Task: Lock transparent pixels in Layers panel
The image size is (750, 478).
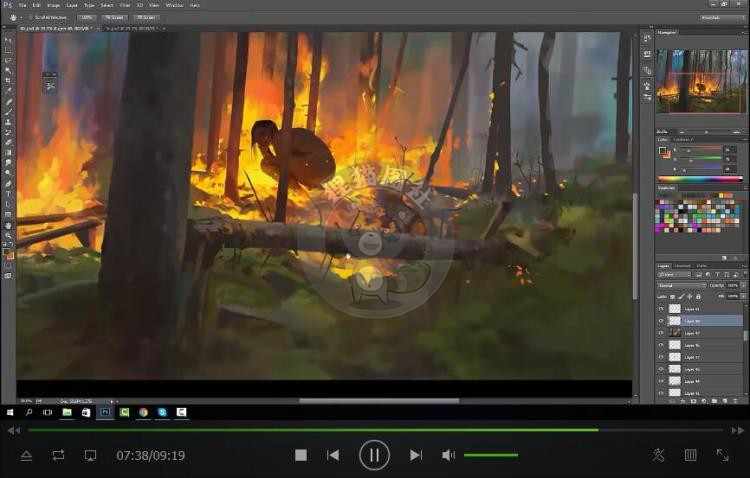Action: (673, 297)
